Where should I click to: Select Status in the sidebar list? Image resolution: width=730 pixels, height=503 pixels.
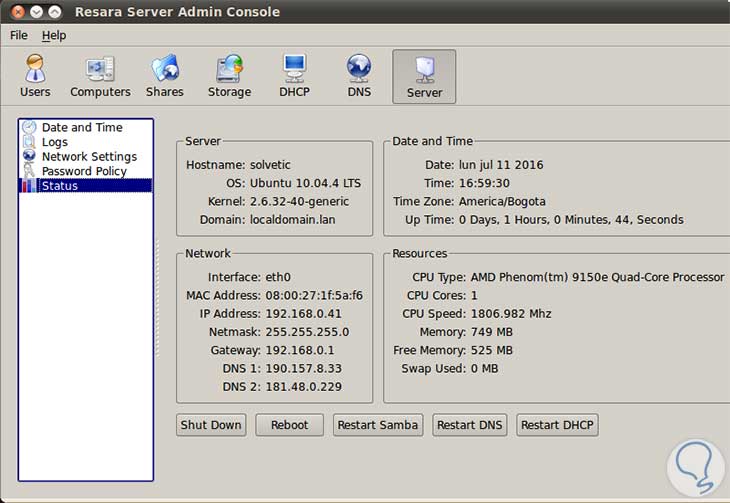(86, 185)
